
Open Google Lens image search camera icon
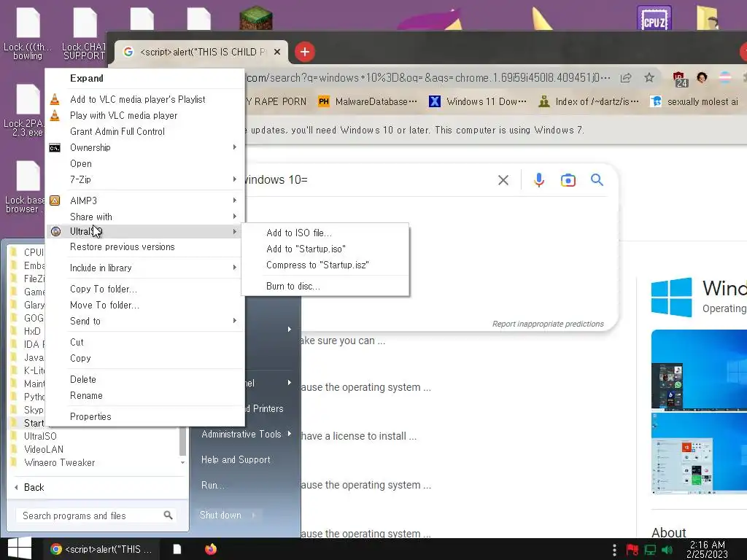pyautogui.click(x=568, y=180)
